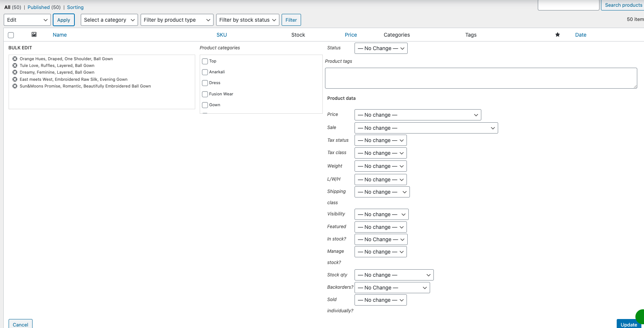Remove Dreamy Feminine Layered gown from list
This screenshot has height=328, width=644.
pyautogui.click(x=15, y=72)
